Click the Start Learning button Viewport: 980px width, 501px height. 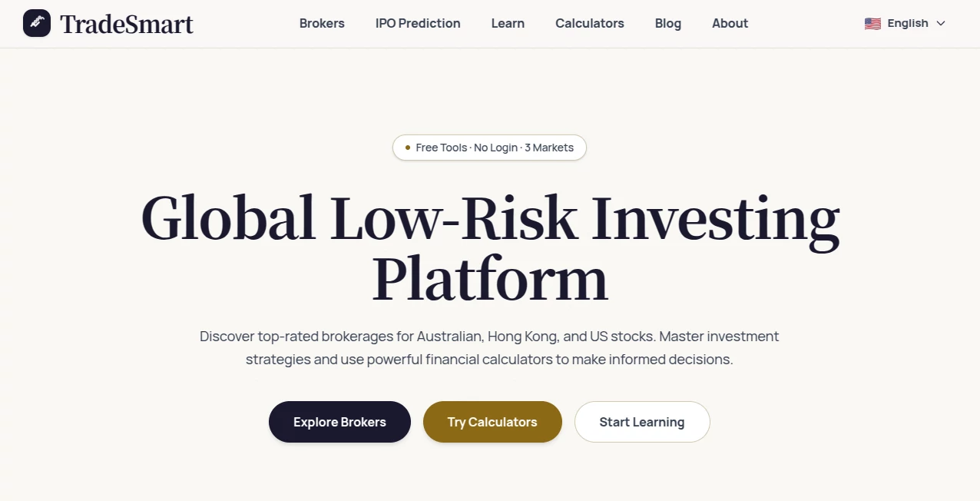(642, 422)
